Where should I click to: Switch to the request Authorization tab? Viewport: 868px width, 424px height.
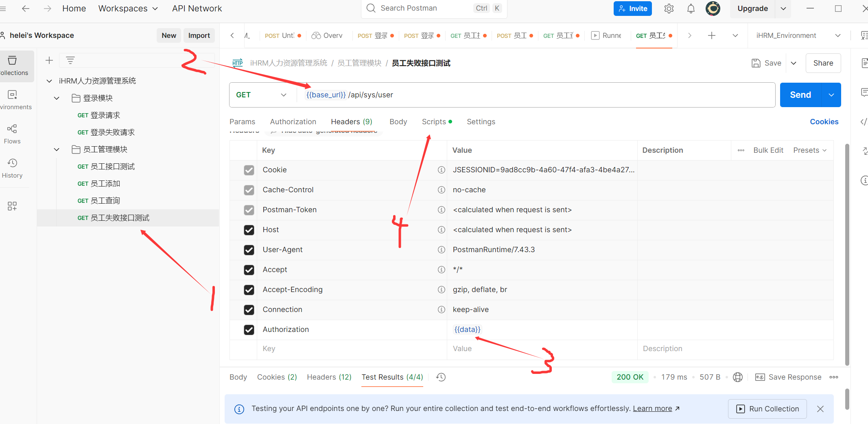point(293,122)
